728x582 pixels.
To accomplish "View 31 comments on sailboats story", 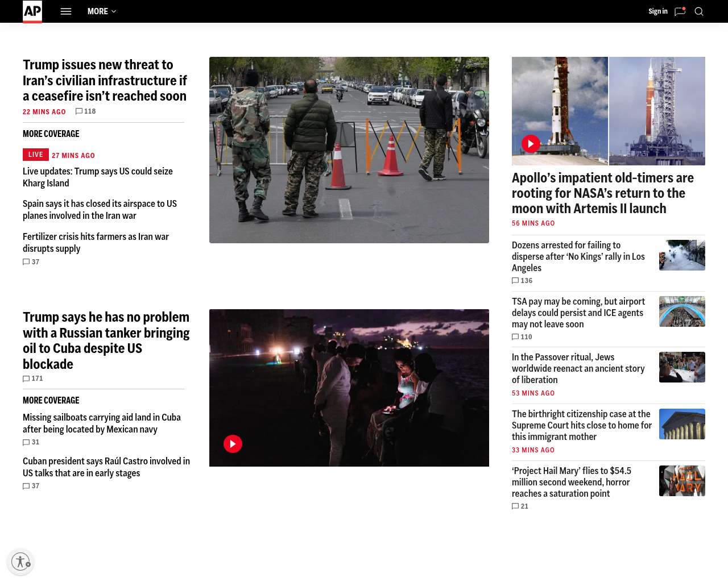I will tap(31, 442).
